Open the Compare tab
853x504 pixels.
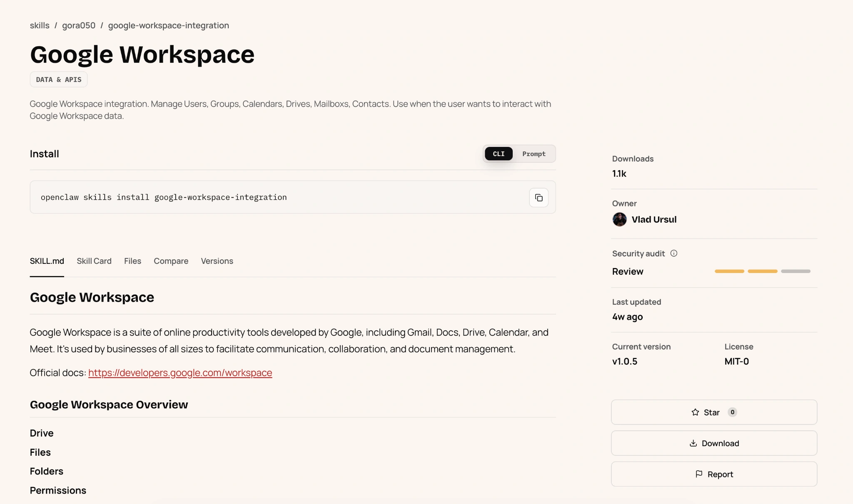pos(171,261)
